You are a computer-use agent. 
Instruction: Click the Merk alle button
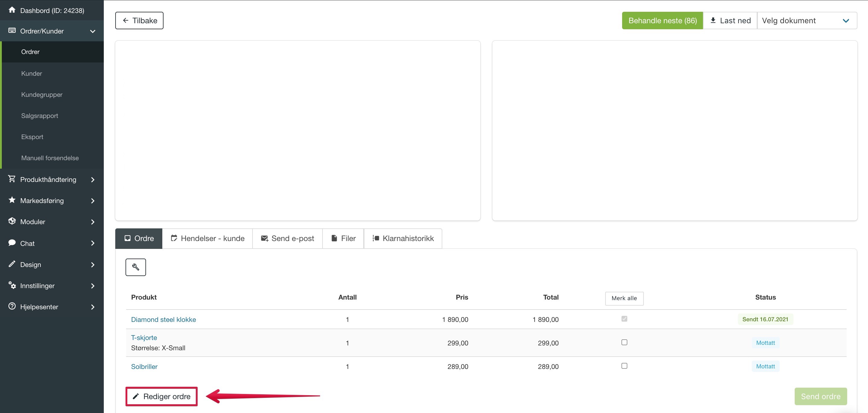[x=625, y=298]
